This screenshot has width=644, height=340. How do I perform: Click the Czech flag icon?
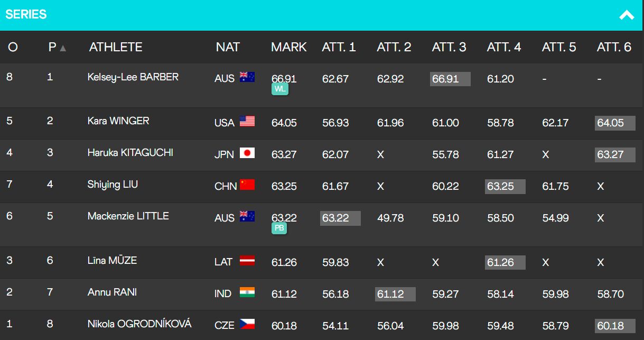coord(247,323)
